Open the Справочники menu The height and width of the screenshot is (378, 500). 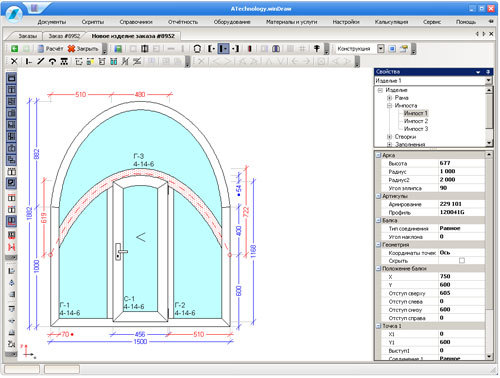point(136,22)
